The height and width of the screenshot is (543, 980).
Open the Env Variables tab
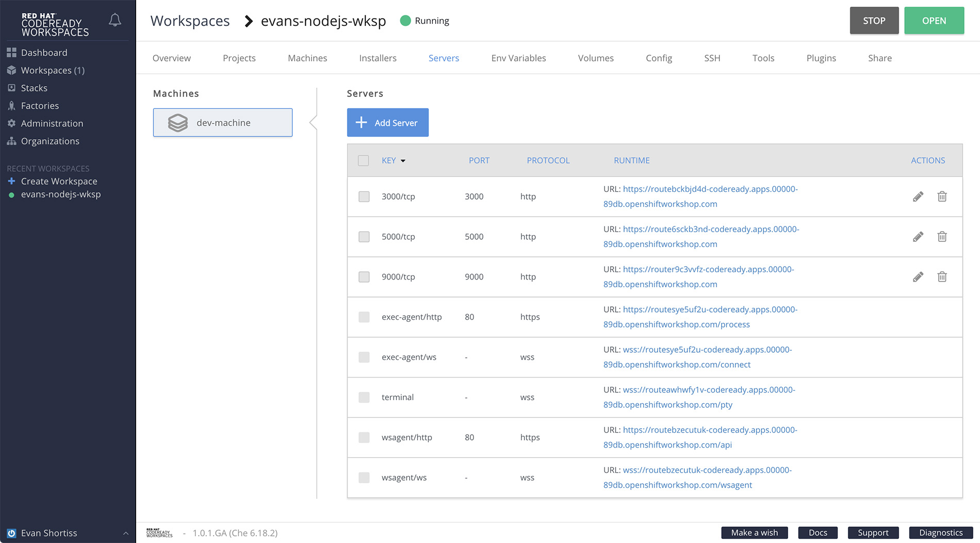pos(519,58)
